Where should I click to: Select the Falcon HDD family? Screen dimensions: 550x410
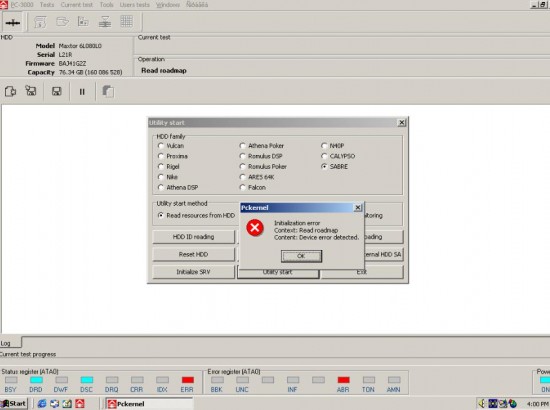pyautogui.click(x=242, y=188)
